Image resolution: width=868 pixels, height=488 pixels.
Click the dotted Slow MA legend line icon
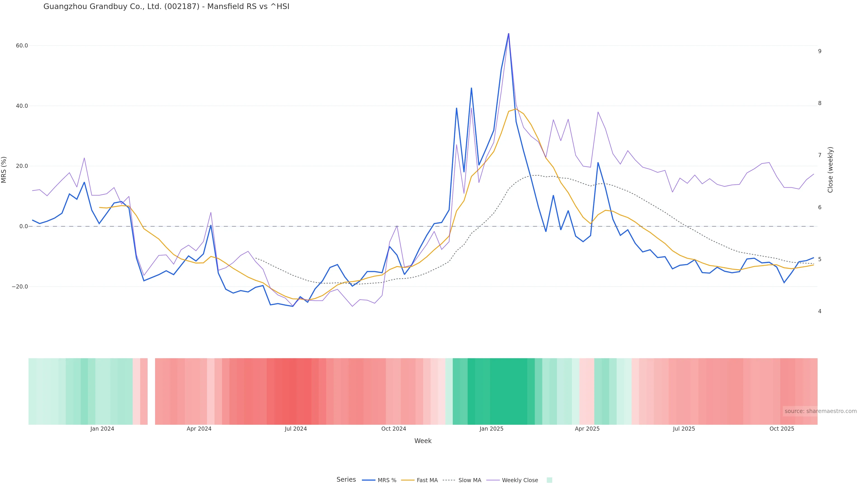[x=449, y=480]
